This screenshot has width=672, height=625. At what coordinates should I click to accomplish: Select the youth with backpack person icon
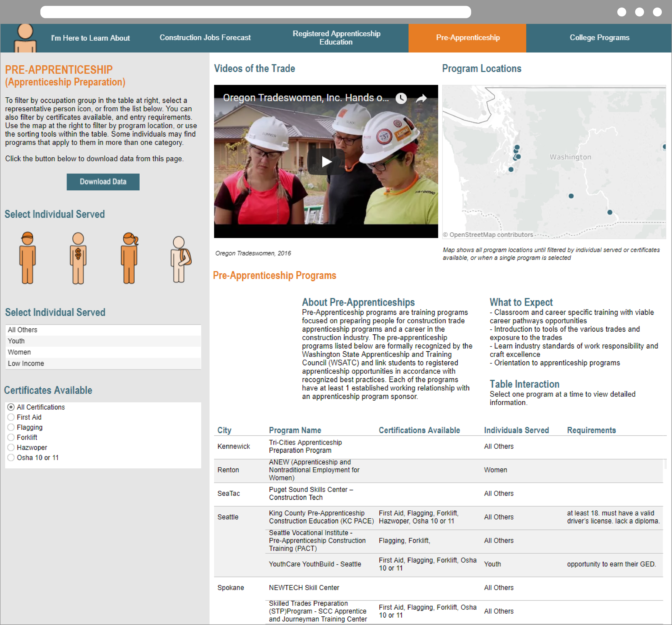tap(180, 259)
